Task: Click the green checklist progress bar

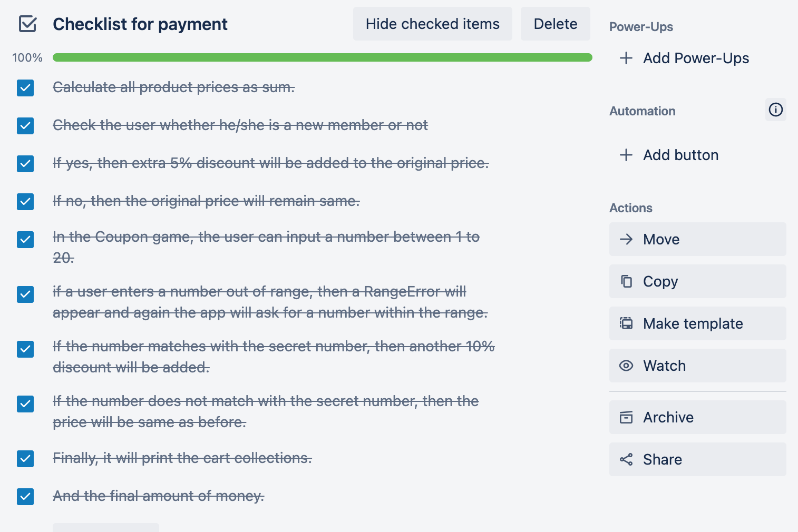Action: (322, 57)
